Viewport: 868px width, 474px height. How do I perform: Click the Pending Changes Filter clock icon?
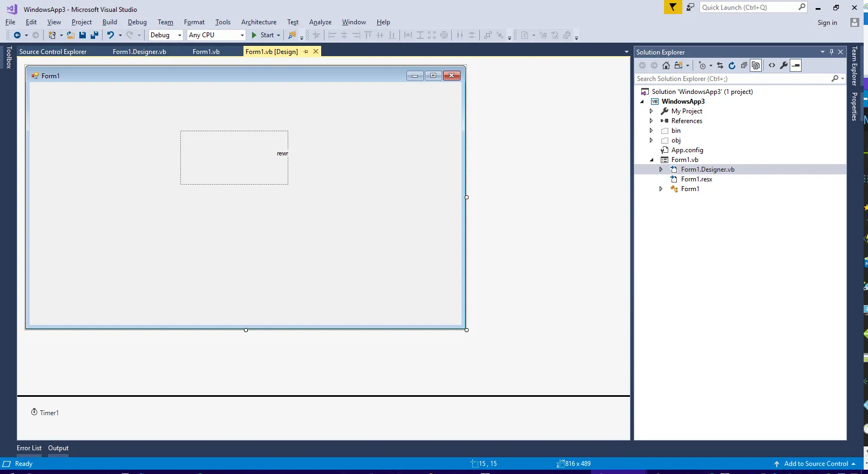[702, 65]
